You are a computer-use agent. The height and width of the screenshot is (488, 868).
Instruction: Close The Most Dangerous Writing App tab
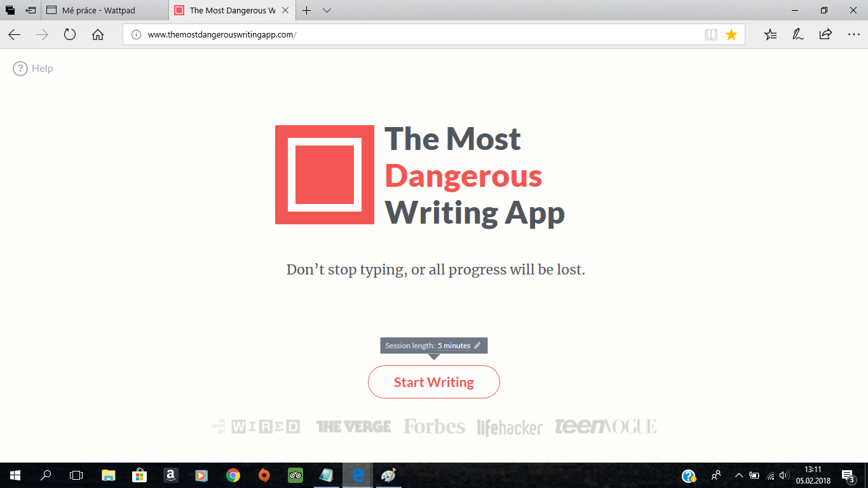pyautogui.click(x=285, y=10)
